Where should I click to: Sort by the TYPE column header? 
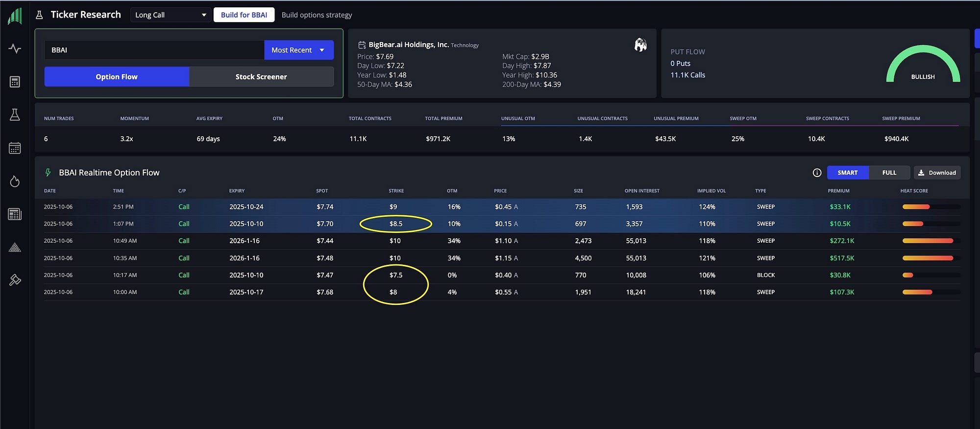point(760,191)
